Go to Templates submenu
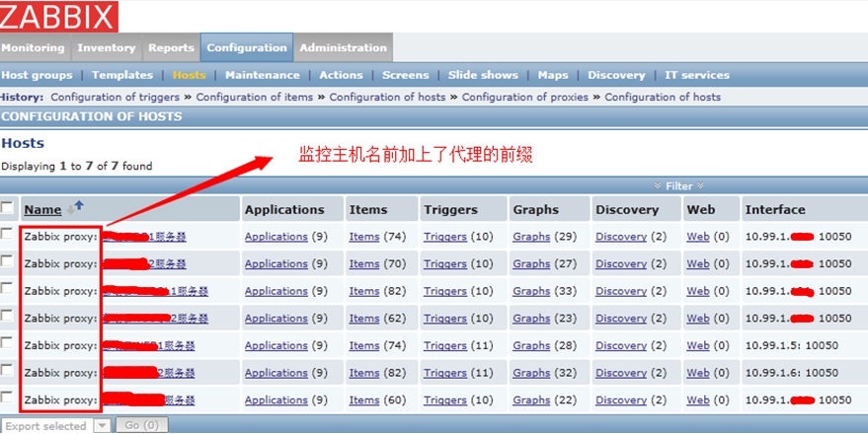 pyautogui.click(x=122, y=75)
